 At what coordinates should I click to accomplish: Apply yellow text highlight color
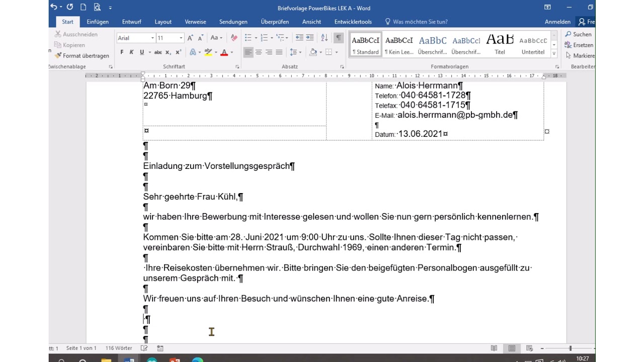pos(208,52)
